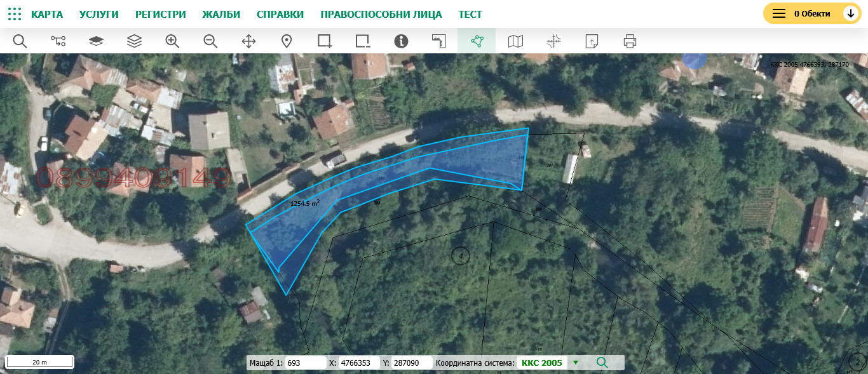Open the КАРТА menu
Viewport: 868px width, 374px height.
pyautogui.click(x=47, y=14)
